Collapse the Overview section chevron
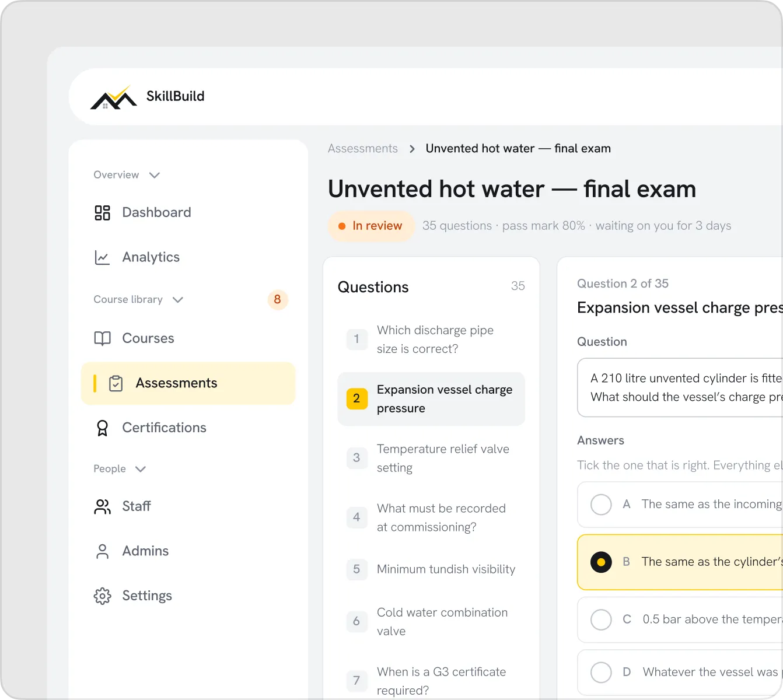 click(x=155, y=175)
